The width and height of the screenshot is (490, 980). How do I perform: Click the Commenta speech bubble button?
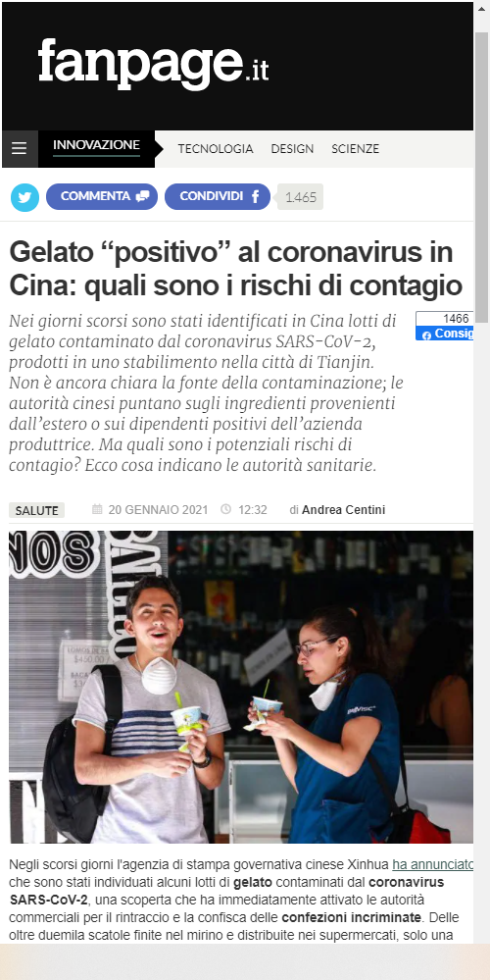102,196
